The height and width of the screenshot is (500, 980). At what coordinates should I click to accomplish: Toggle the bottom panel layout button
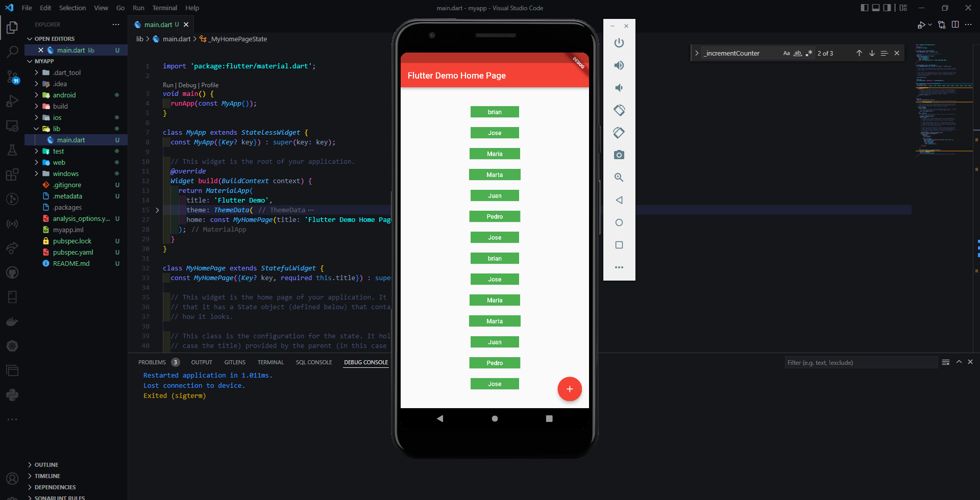click(x=876, y=8)
